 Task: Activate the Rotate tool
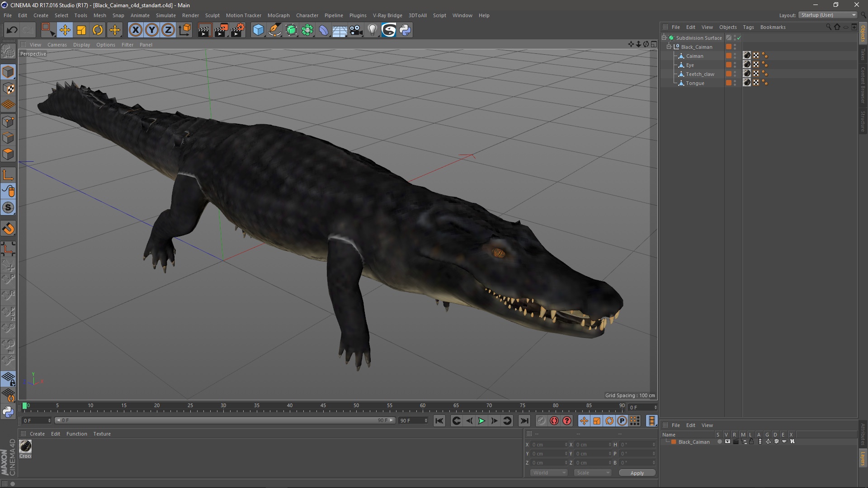tap(98, 30)
